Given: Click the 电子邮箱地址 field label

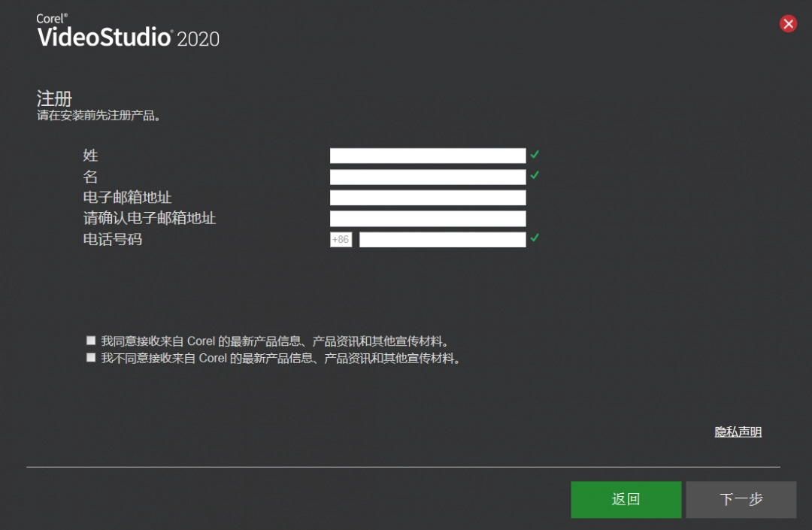Looking at the screenshot, I should (x=127, y=198).
